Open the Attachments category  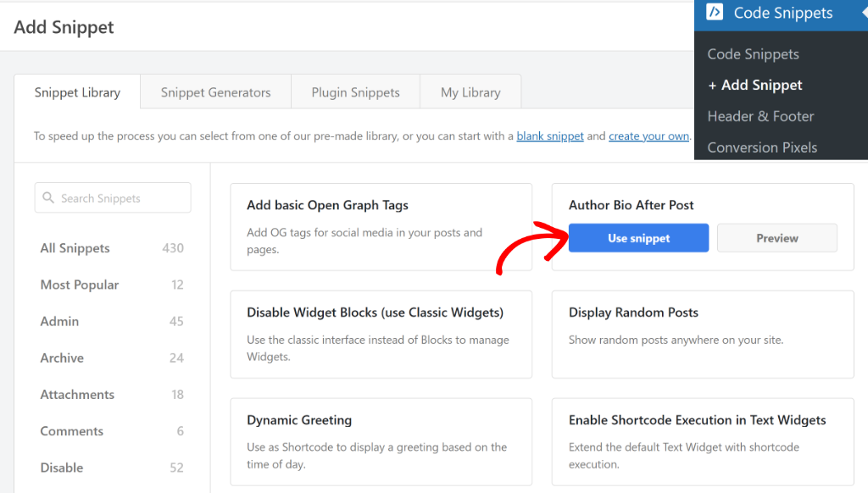pyautogui.click(x=77, y=394)
